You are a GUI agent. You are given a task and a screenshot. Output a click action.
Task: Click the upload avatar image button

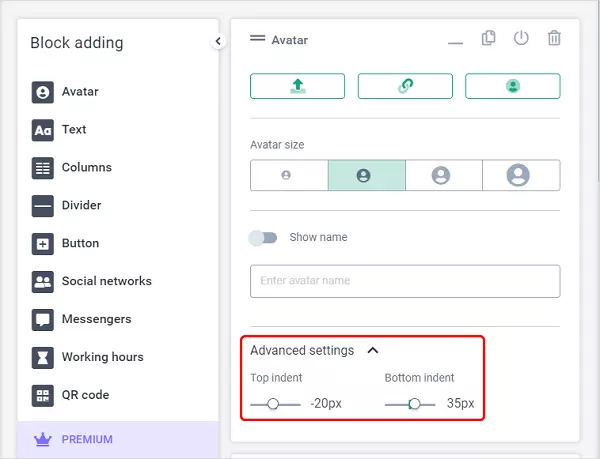point(297,86)
